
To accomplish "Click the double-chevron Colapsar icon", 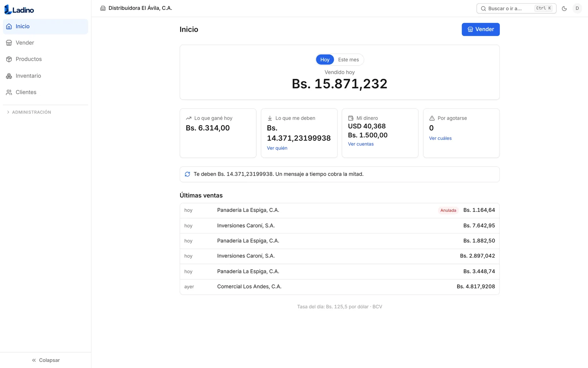I will 34,360.
